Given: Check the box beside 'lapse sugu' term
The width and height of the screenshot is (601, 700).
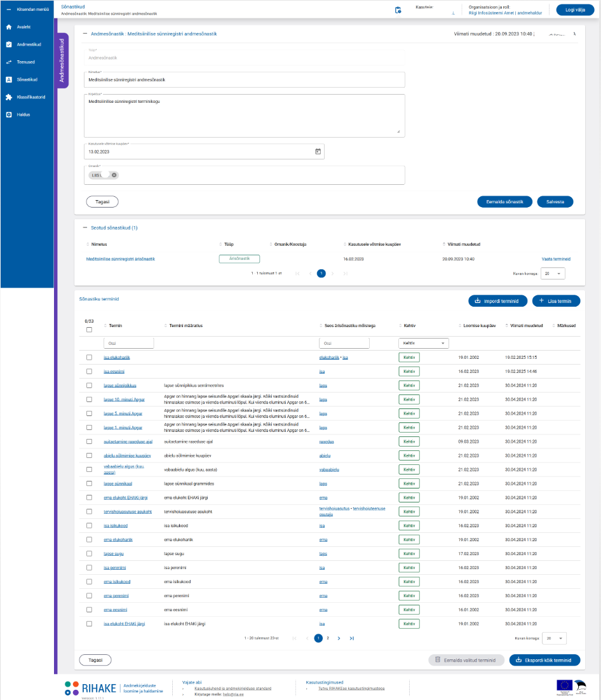Looking at the screenshot, I should [x=89, y=553].
